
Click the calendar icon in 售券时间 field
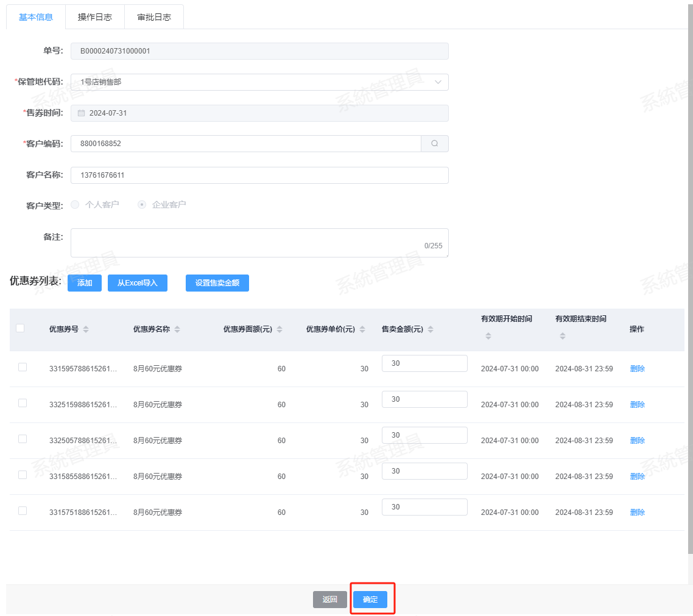coord(81,113)
